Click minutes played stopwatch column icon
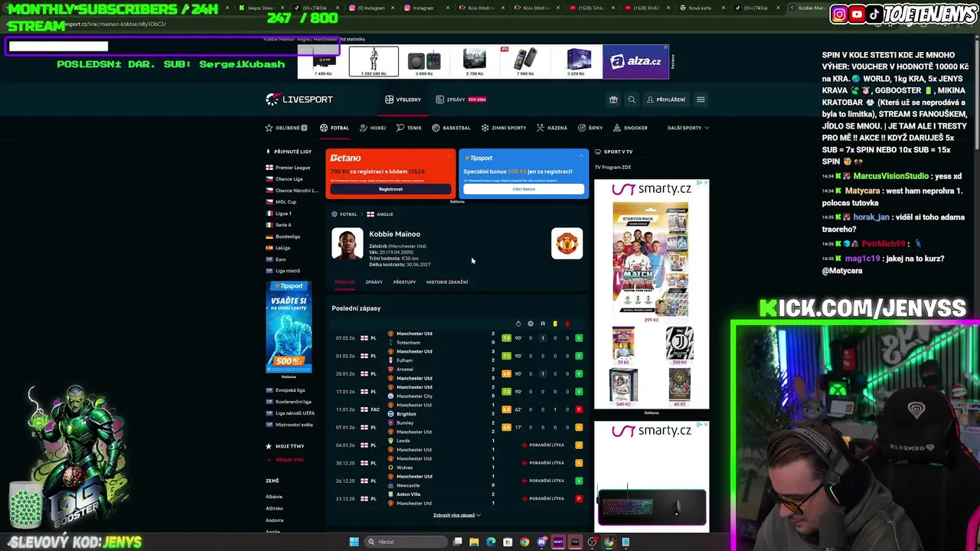The image size is (980, 551). point(518,324)
